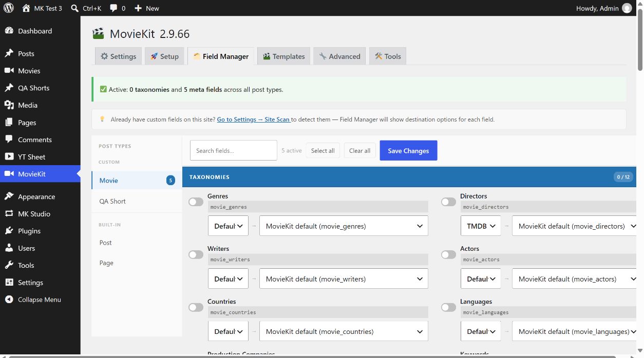Click the Settings sliders icon in sidebar

pos(9,283)
